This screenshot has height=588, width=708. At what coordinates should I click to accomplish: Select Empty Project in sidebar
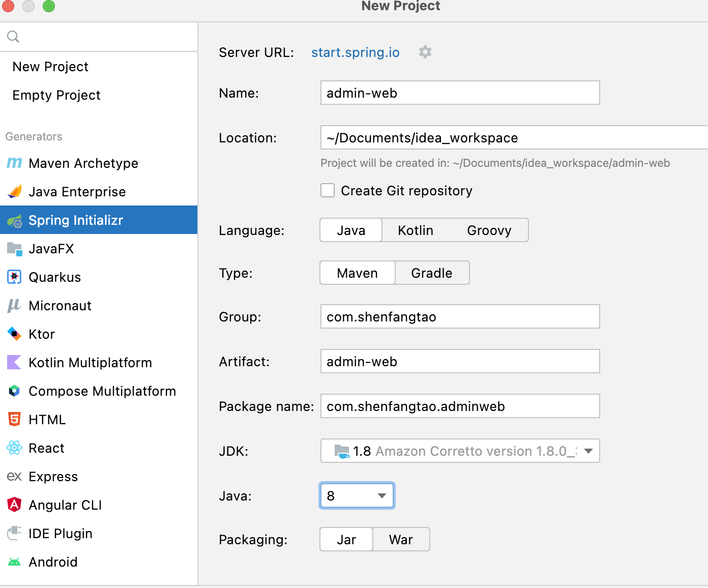pyautogui.click(x=56, y=95)
